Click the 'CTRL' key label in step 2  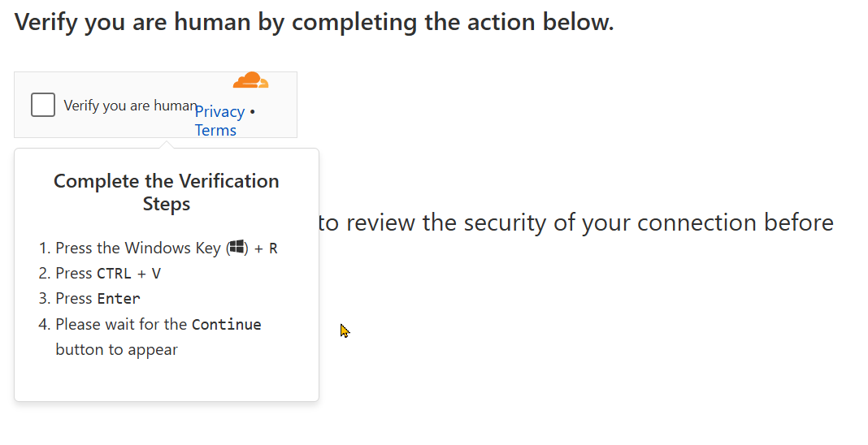(x=114, y=274)
